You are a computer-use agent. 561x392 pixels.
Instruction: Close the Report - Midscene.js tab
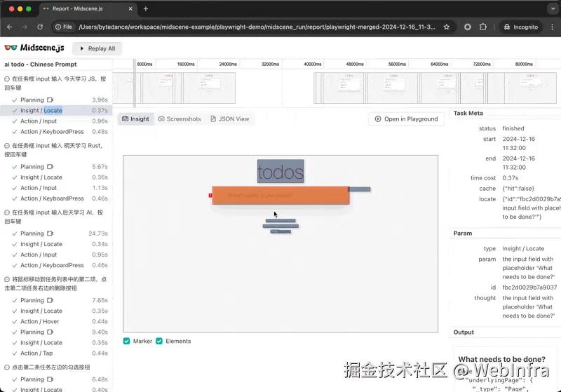click(130, 8)
